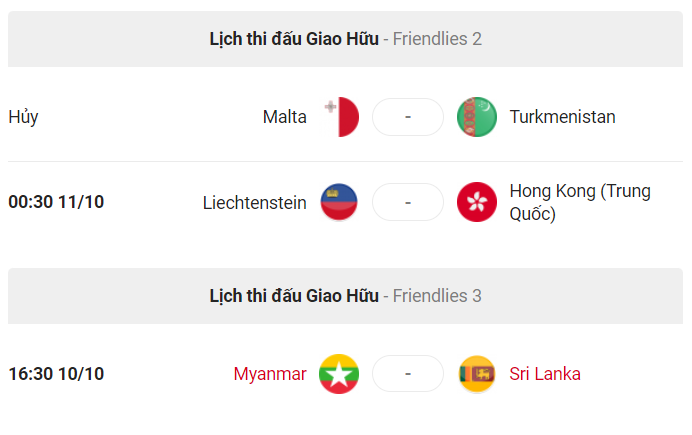Click the Liechtenstein flag icon

[339, 202]
